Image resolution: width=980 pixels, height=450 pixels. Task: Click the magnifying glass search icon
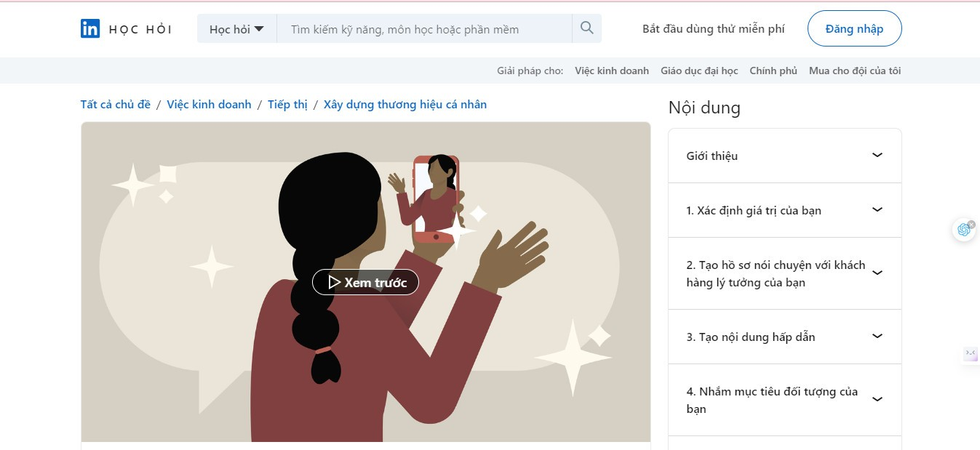point(587,28)
